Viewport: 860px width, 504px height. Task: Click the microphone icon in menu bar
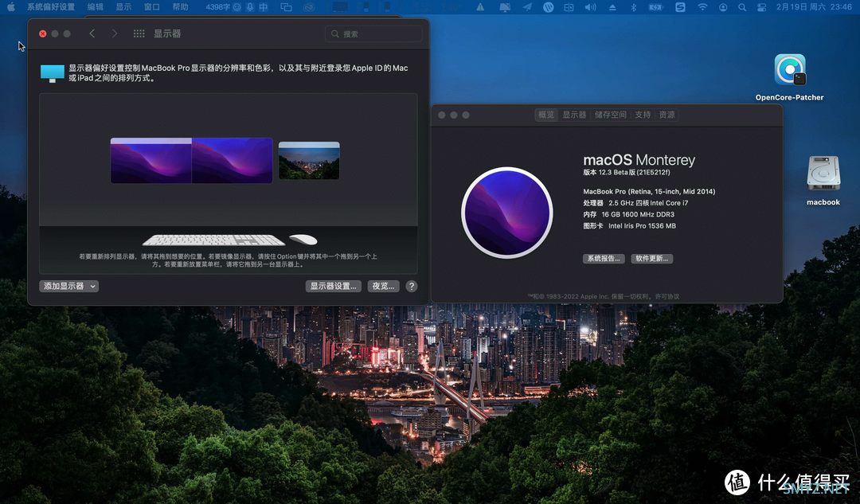coord(250,7)
